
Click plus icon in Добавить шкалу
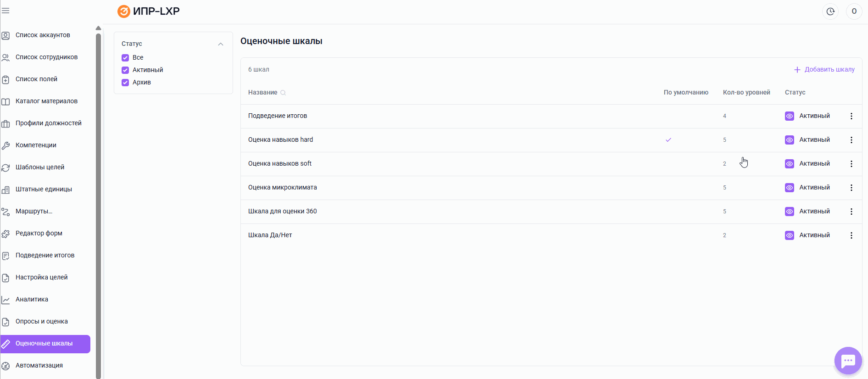coord(797,70)
